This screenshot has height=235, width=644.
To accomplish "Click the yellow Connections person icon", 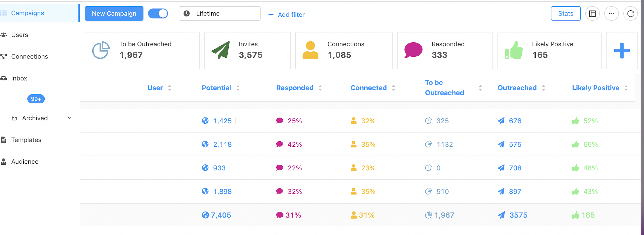I will pyautogui.click(x=310, y=50).
